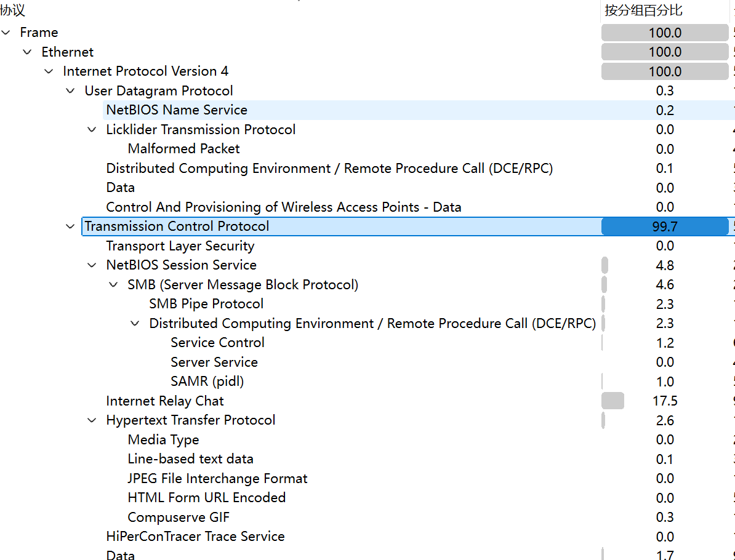The height and width of the screenshot is (560, 735).
Task: Select the Service Control entry
Action: click(x=218, y=343)
